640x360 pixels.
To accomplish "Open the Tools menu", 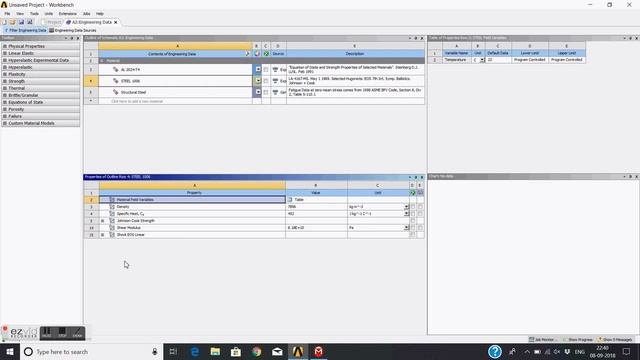I will pyautogui.click(x=34, y=13).
